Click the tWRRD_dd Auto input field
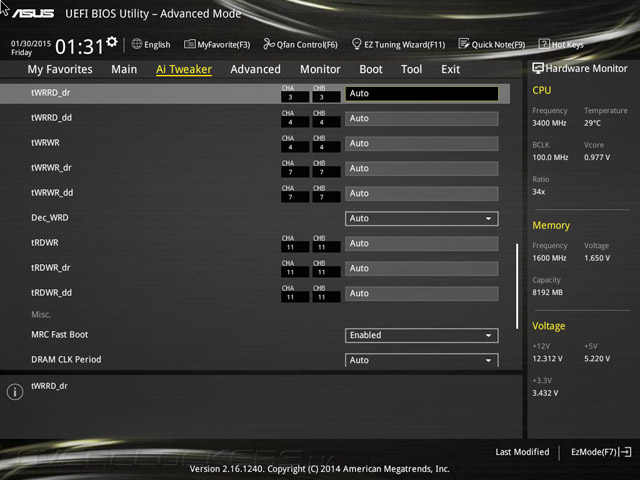640x480 pixels. (422, 118)
